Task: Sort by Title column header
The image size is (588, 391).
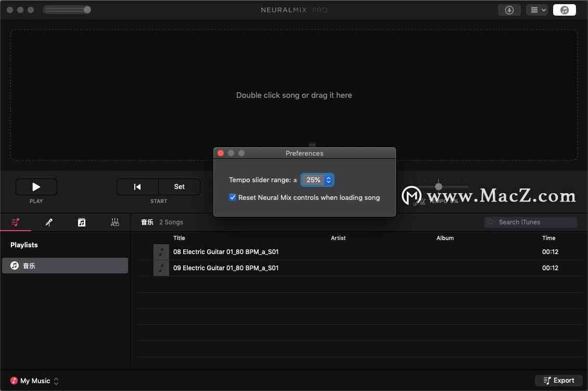Action: pos(179,238)
